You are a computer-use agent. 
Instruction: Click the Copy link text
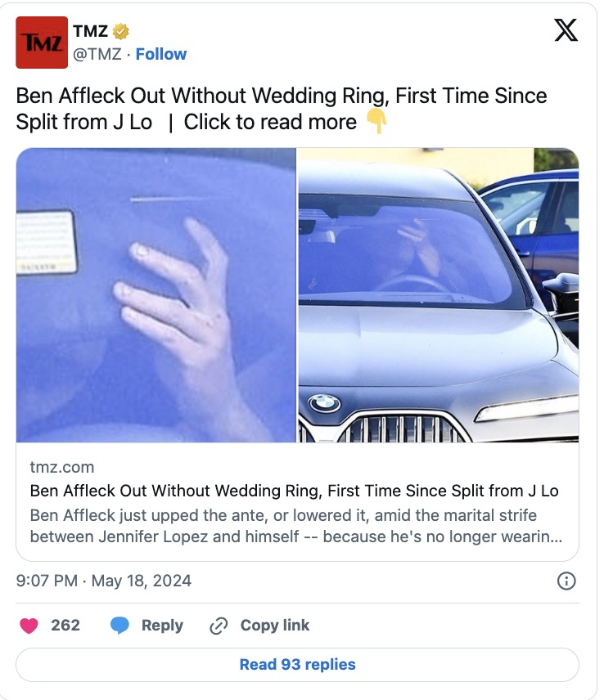275,625
